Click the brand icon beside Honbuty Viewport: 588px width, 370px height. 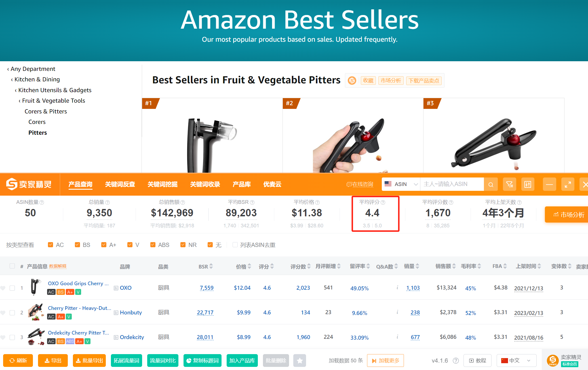(116, 313)
